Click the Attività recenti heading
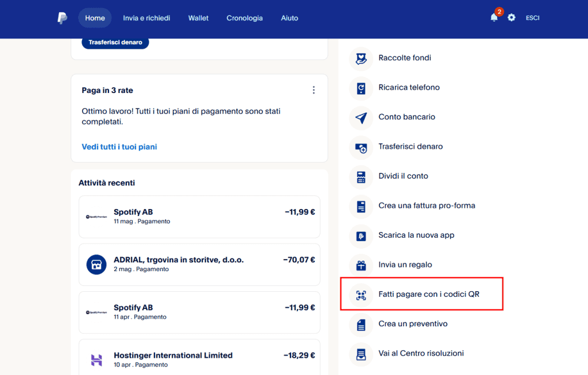This screenshot has width=588, height=375. point(106,183)
